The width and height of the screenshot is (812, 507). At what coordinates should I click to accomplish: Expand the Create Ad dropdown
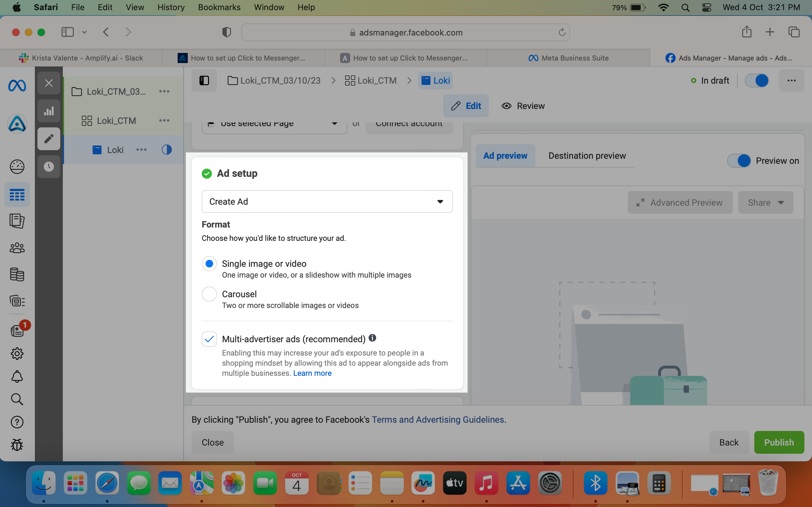point(327,202)
